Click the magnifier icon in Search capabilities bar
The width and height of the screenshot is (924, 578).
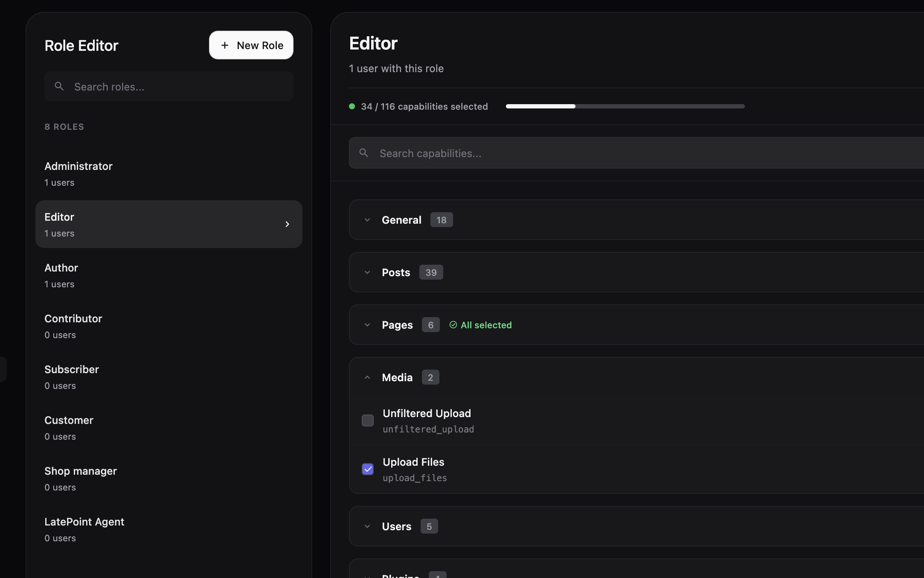pos(364,153)
